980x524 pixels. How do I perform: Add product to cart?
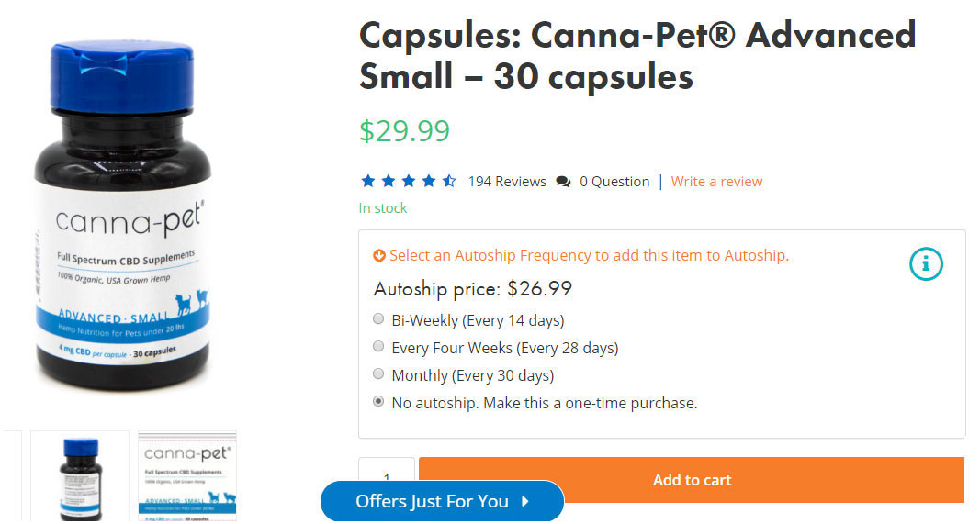pyautogui.click(x=691, y=480)
